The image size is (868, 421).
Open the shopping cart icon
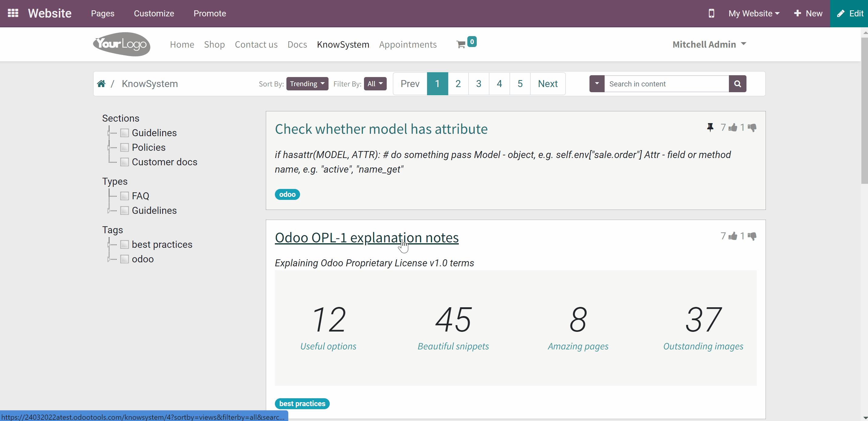coord(461,45)
